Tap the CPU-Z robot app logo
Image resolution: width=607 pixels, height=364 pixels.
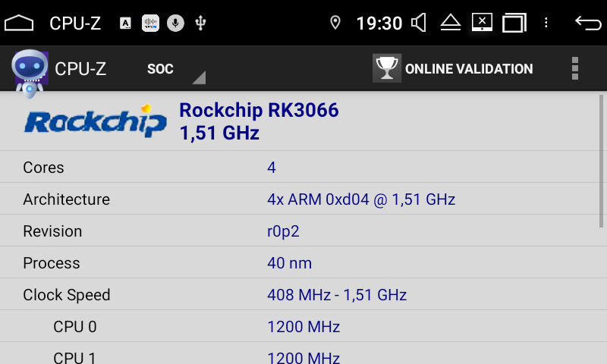pyautogui.click(x=30, y=73)
